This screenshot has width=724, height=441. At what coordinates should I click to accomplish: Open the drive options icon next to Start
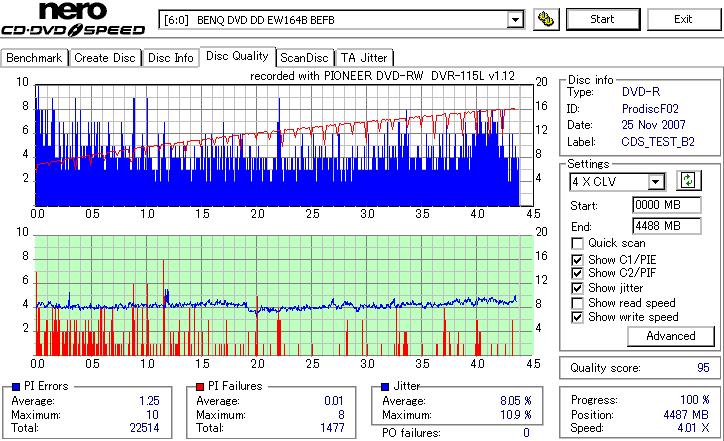[546, 19]
